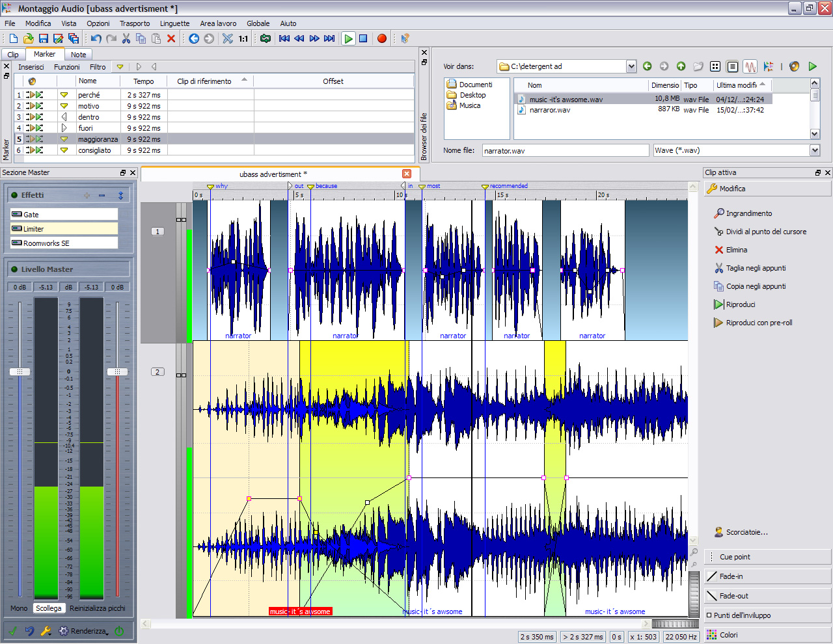Toggle the Effetti section power LED
This screenshot has height=644, width=833.
click(x=14, y=195)
